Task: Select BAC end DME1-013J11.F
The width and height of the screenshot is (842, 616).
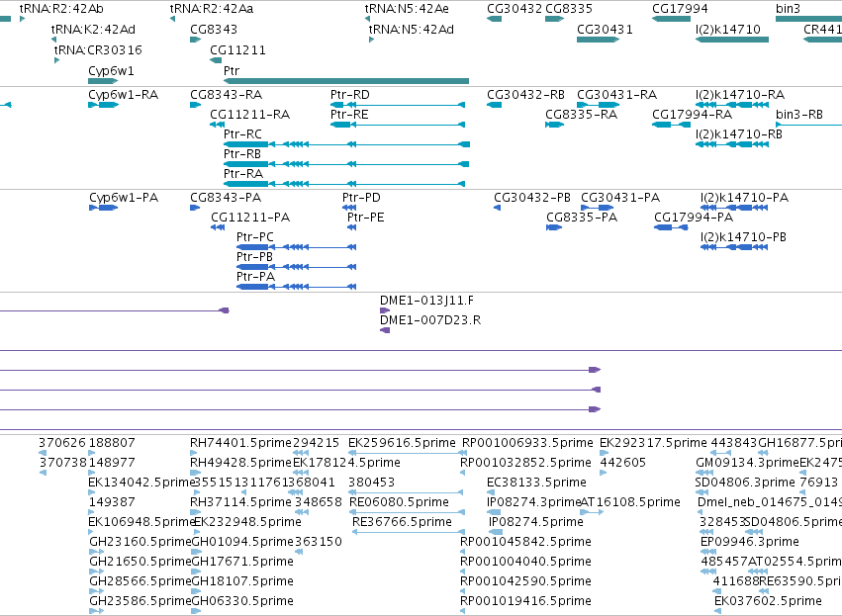Action: [385, 310]
